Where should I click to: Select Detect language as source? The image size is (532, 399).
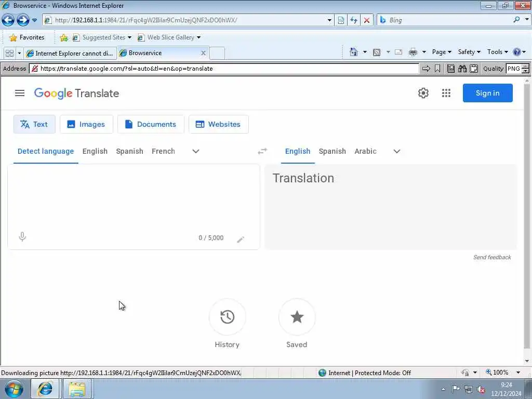pyautogui.click(x=46, y=151)
